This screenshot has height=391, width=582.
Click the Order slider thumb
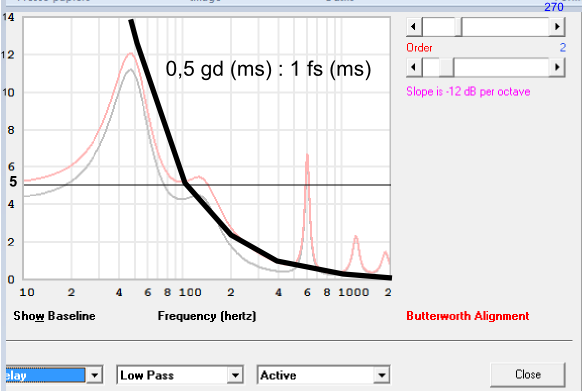pyautogui.click(x=447, y=68)
